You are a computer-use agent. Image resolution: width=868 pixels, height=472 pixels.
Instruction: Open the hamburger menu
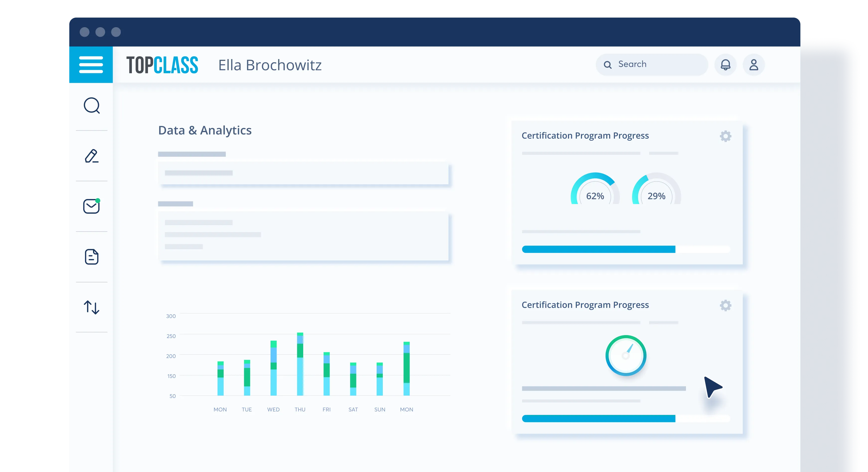tap(91, 65)
